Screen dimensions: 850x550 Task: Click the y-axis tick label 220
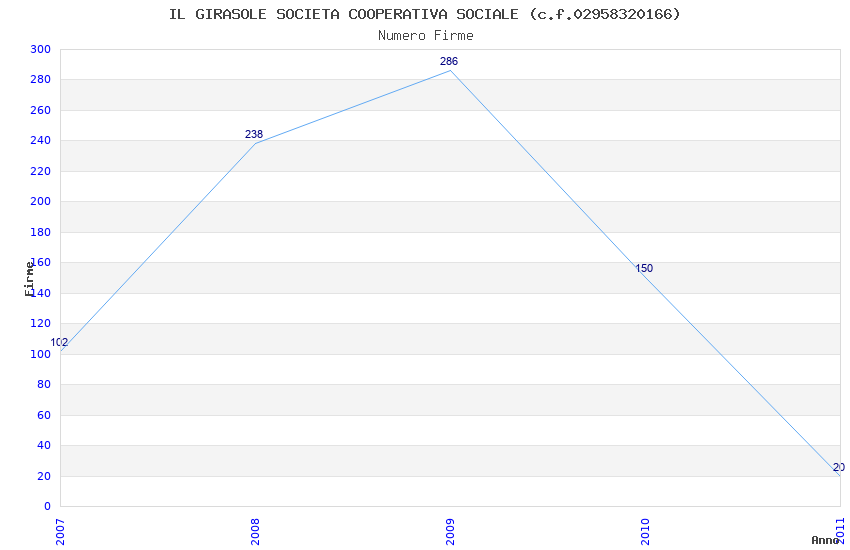[40, 171]
